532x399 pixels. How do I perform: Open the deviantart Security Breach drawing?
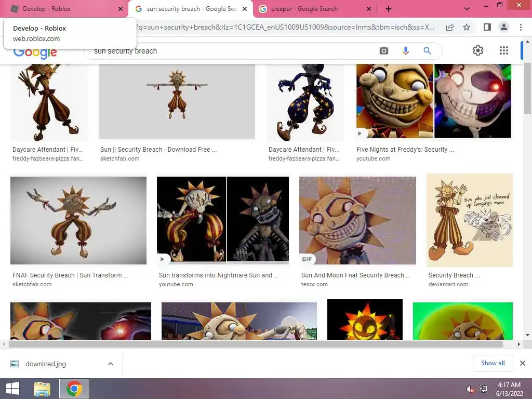[x=470, y=220]
